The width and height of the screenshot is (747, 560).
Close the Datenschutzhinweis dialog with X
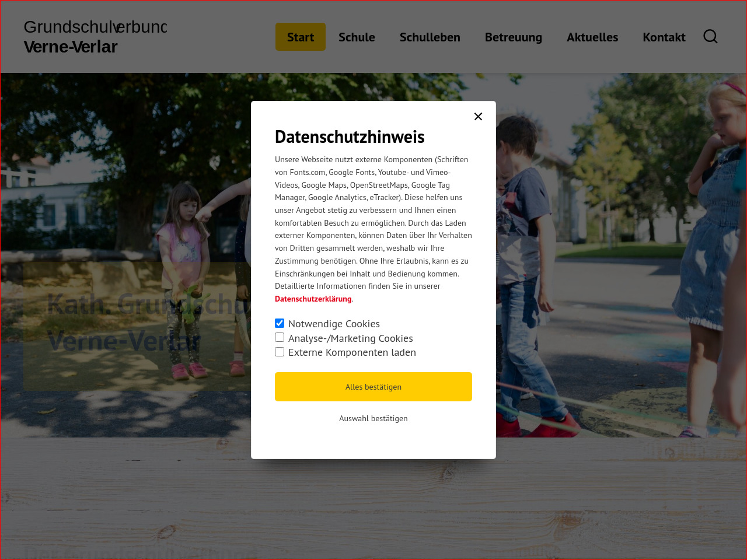click(x=478, y=117)
